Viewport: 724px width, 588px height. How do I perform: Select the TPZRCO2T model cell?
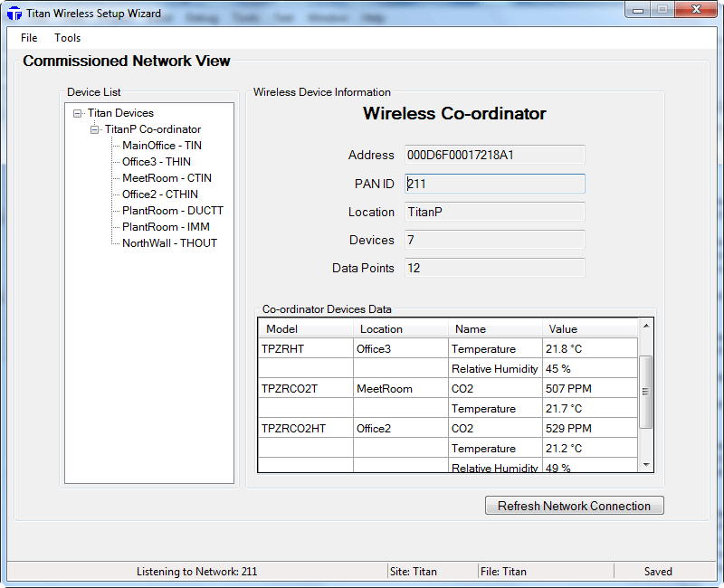point(306,389)
